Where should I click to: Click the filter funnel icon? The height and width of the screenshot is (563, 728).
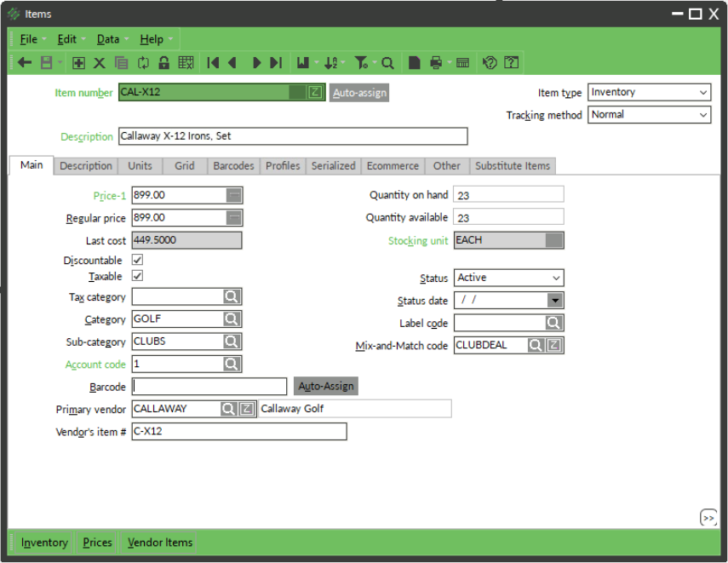click(361, 63)
